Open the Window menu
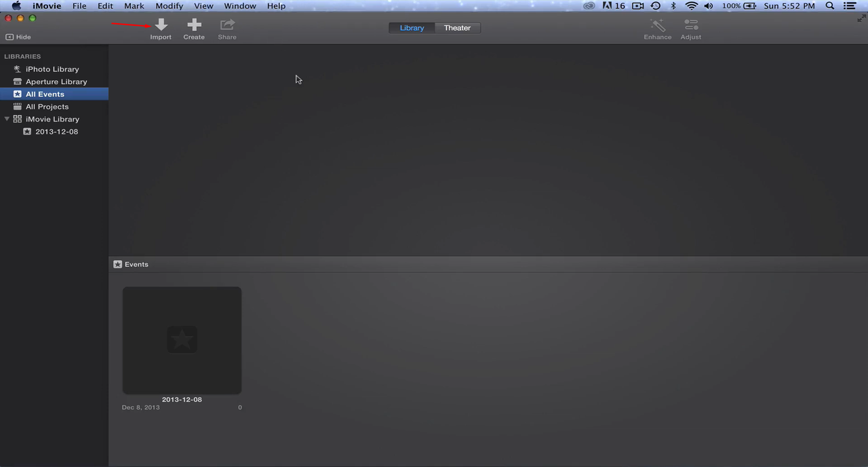 [x=240, y=5]
